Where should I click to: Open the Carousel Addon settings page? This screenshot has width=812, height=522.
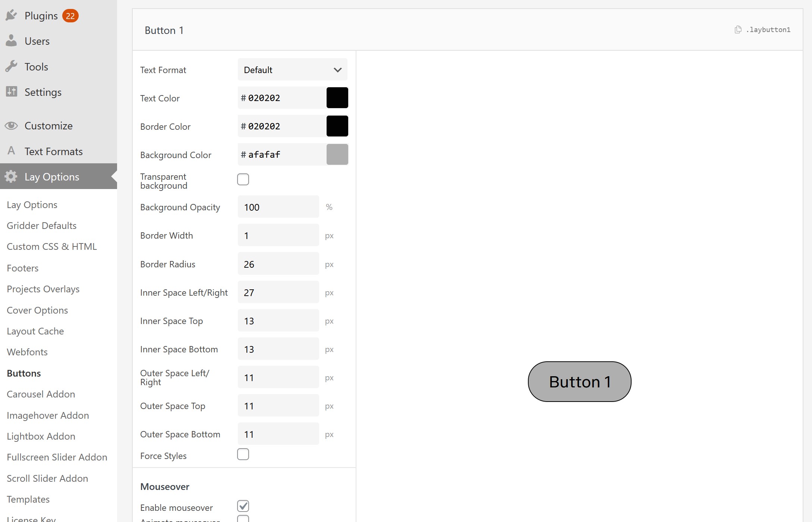pos(41,394)
